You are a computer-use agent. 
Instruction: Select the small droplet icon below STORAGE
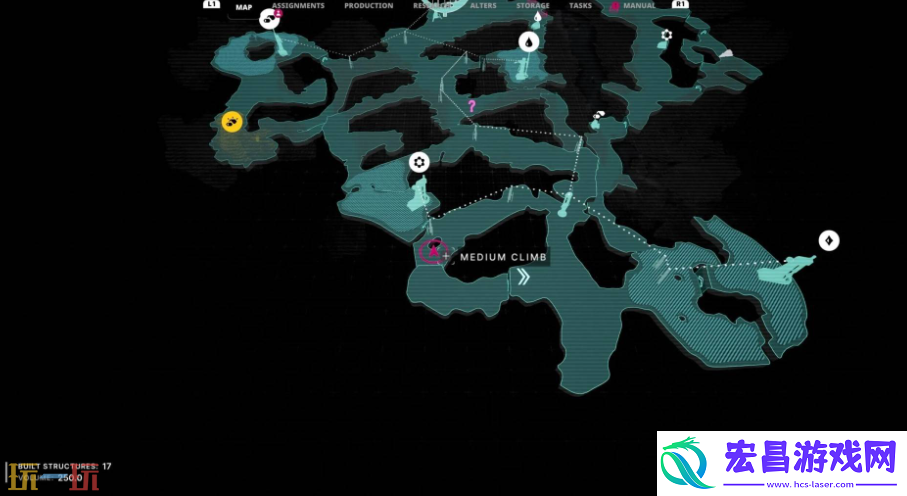pyautogui.click(x=537, y=17)
